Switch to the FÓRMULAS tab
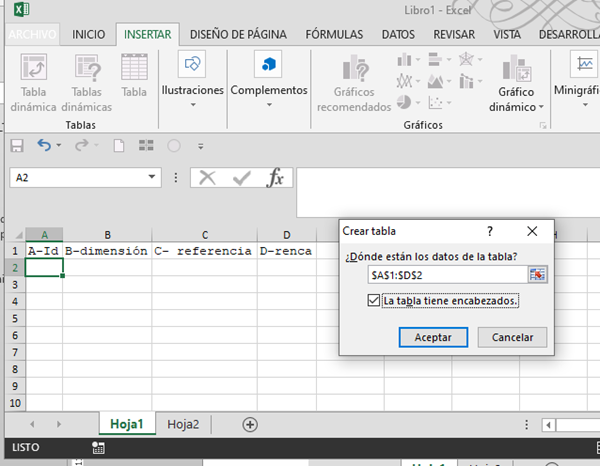The width and height of the screenshot is (600, 466). point(334,34)
